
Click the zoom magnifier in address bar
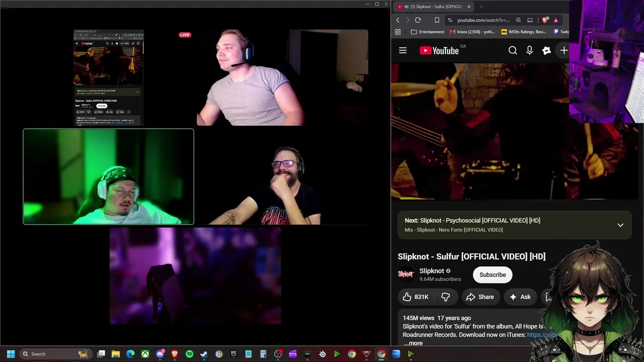tap(518, 20)
